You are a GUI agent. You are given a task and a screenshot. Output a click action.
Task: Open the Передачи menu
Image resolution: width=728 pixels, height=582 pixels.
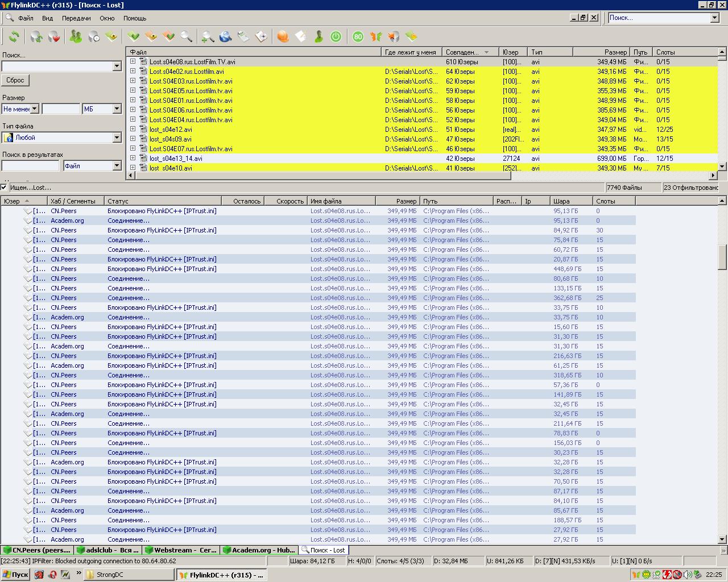pos(76,18)
